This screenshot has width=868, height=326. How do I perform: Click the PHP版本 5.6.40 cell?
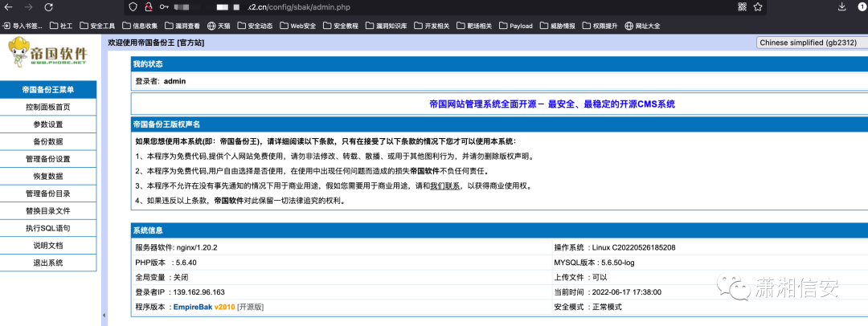342,263
